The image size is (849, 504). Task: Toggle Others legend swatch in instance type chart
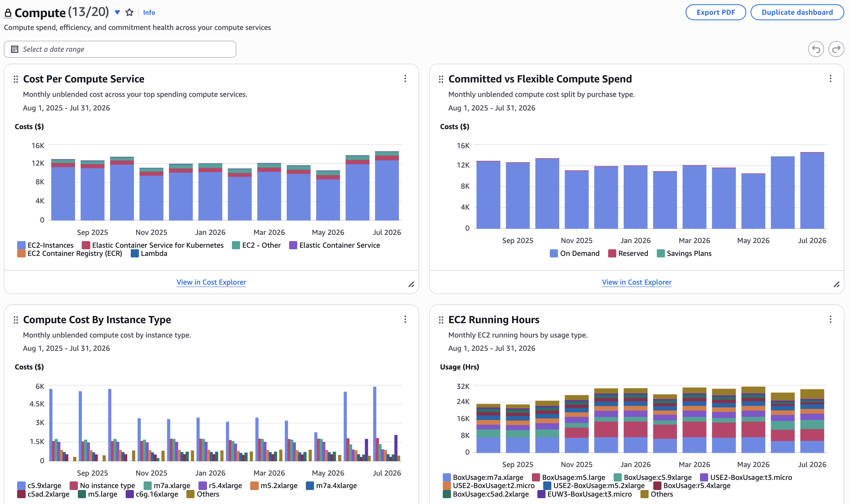point(191,494)
